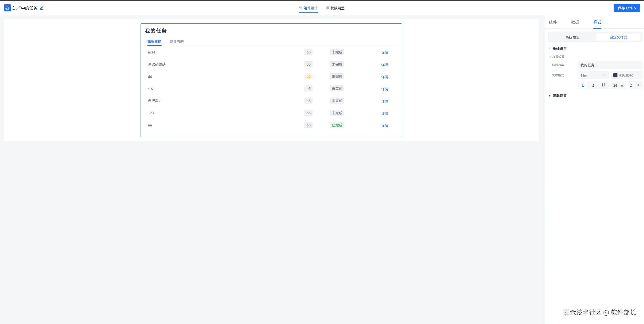The width and height of the screenshot is (644, 324).
Task: Click the 组件设计 tab icon
Action: pos(301,8)
